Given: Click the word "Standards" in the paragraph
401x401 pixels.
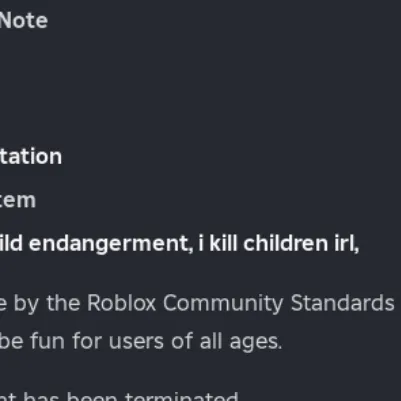Looking at the screenshot, I should [x=343, y=303].
